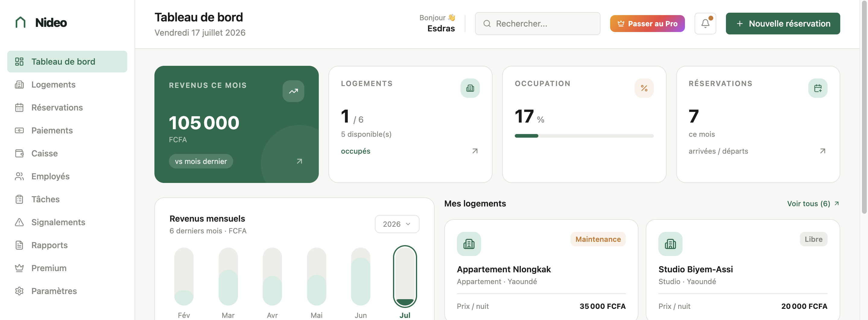868x320 pixels.
Task: Click the Libre status badge
Action: click(x=813, y=239)
